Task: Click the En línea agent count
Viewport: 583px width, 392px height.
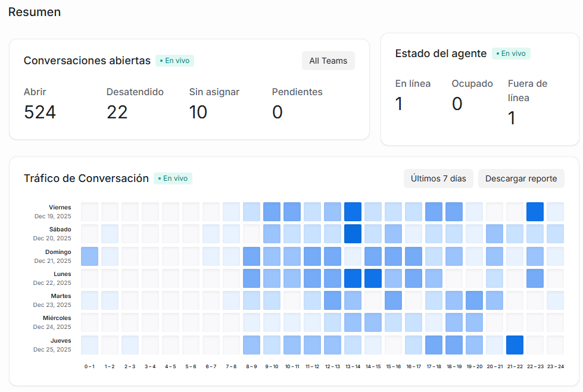Action: tap(399, 104)
